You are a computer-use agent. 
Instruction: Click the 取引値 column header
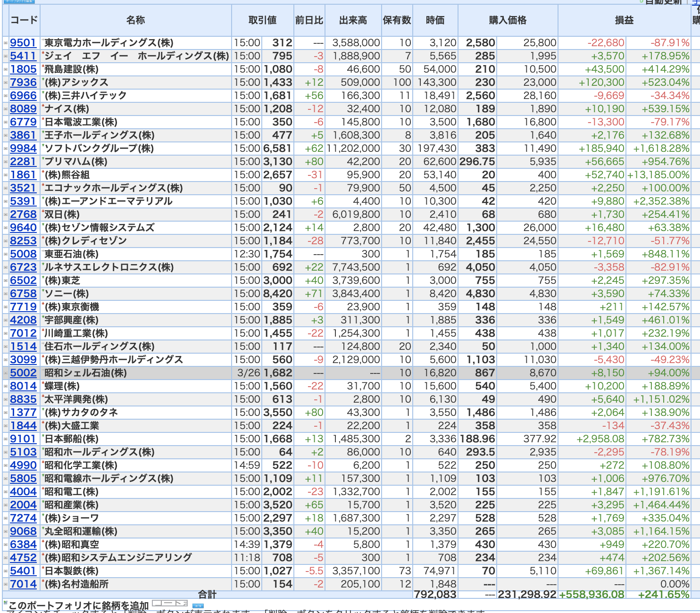coord(263,20)
